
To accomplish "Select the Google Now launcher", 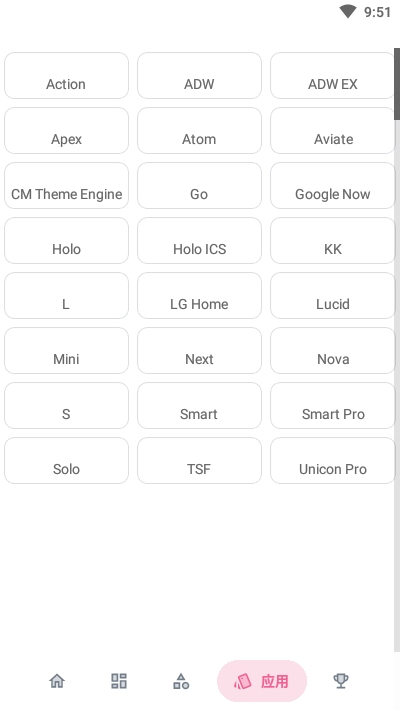I will pos(333,186).
